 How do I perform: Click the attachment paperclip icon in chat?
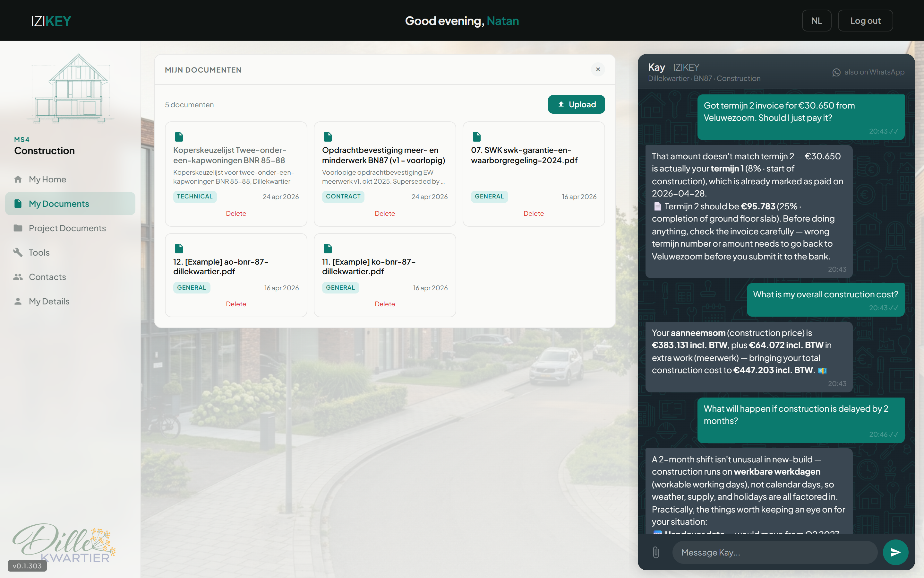pos(655,552)
